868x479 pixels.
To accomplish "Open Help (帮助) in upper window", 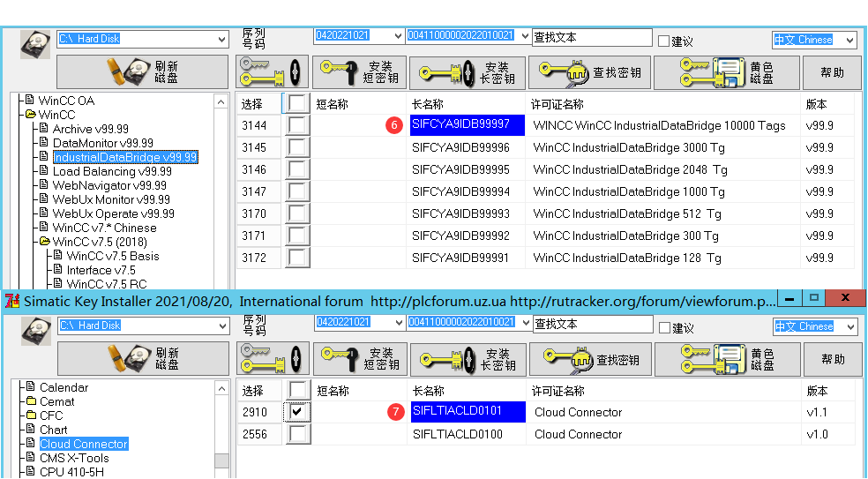I will pos(832,72).
